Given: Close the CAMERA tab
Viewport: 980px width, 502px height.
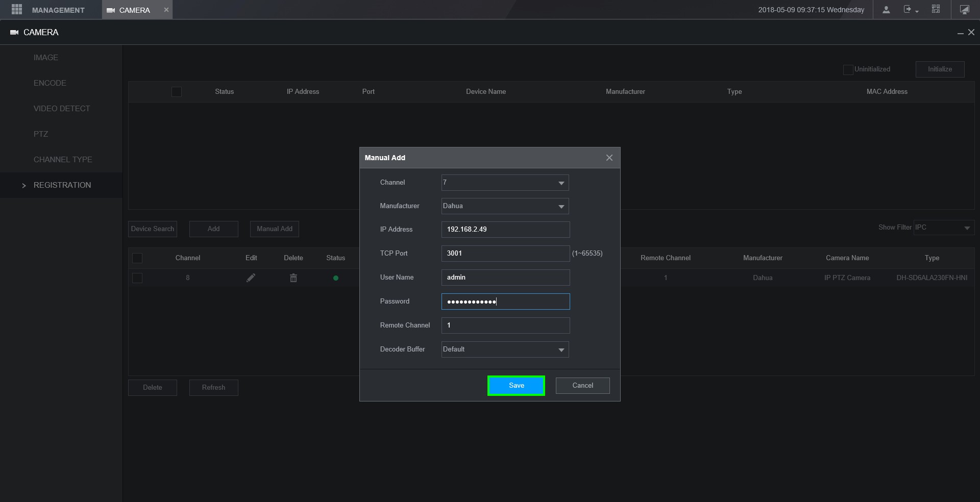Looking at the screenshot, I should click(x=166, y=10).
